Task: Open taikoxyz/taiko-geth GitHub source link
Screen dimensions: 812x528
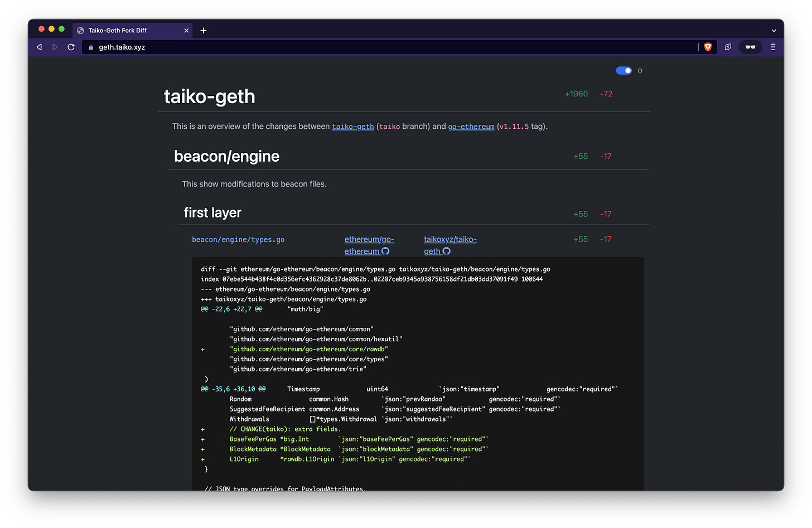Action: (x=450, y=245)
